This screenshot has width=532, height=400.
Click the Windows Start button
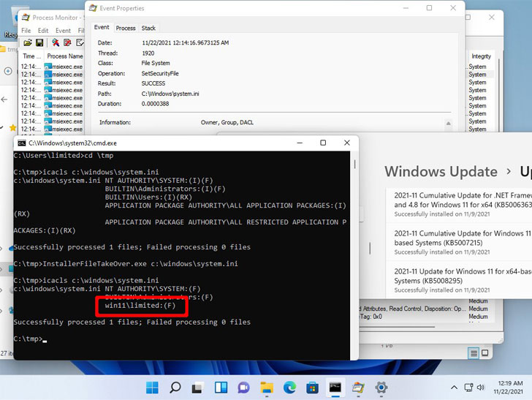pos(152,387)
